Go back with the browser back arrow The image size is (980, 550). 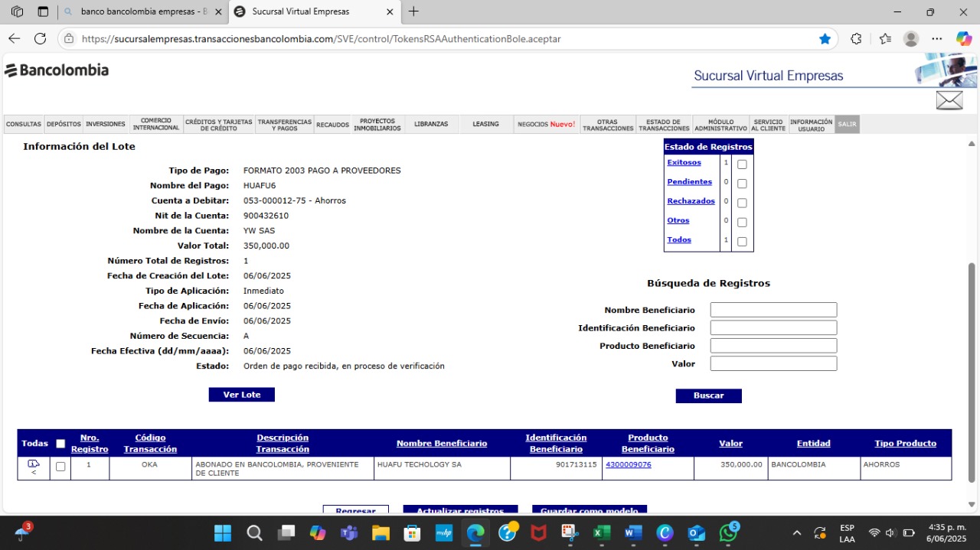click(x=14, y=38)
